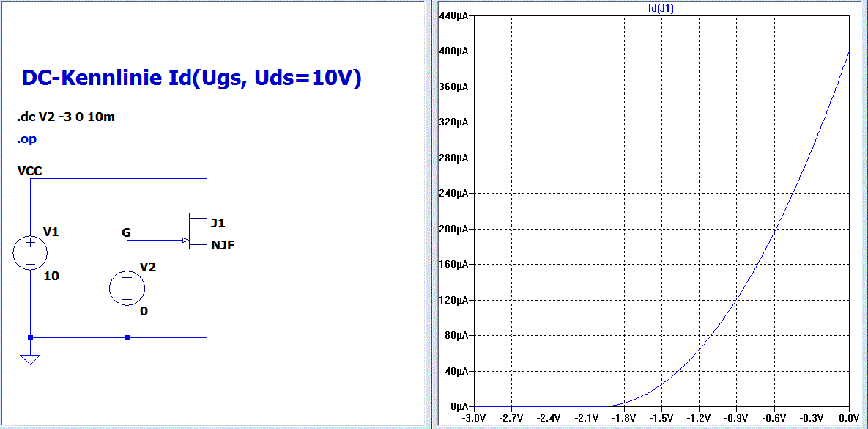Click the -0.9V x-axis label
The height and width of the screenshot is (429, 868).
(x=736, y=417)
